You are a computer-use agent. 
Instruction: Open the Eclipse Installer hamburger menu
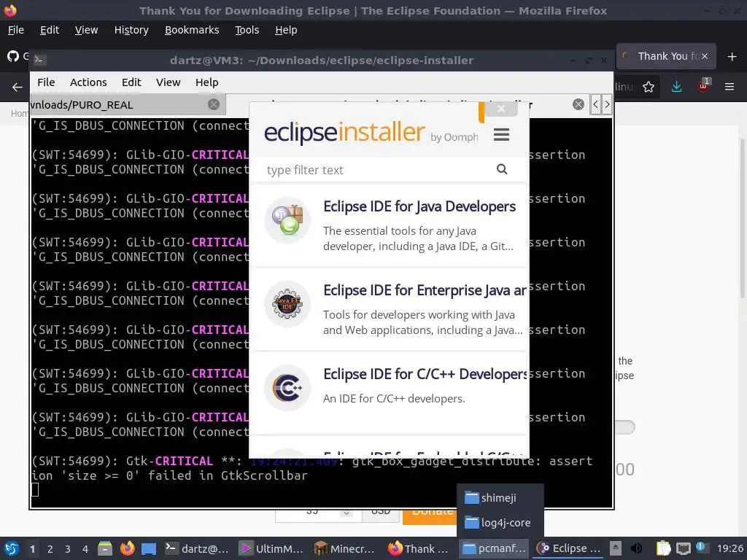pos(501,135)
